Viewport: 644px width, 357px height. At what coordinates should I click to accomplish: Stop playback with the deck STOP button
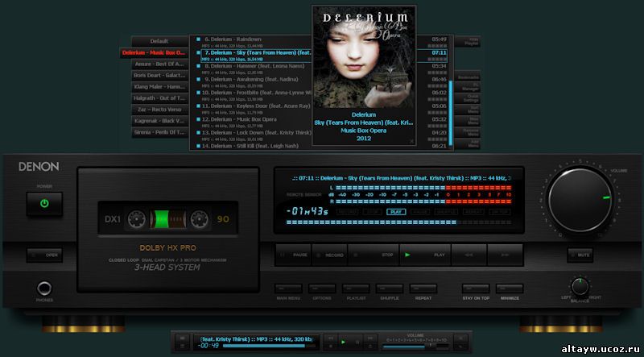374,255
